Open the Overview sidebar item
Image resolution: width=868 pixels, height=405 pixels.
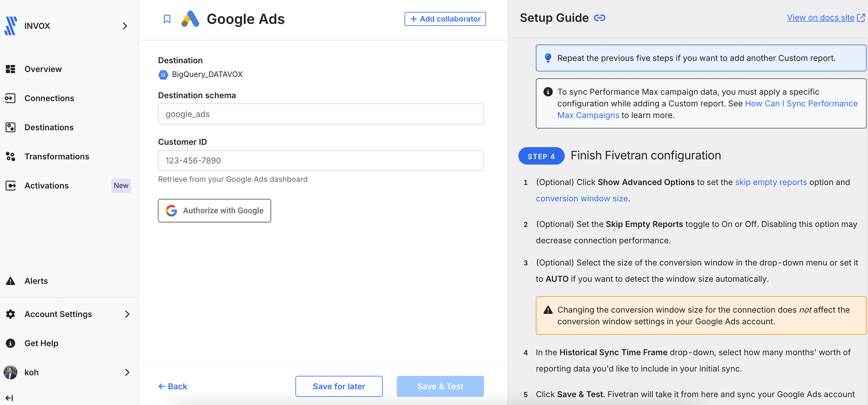point(43,69)
